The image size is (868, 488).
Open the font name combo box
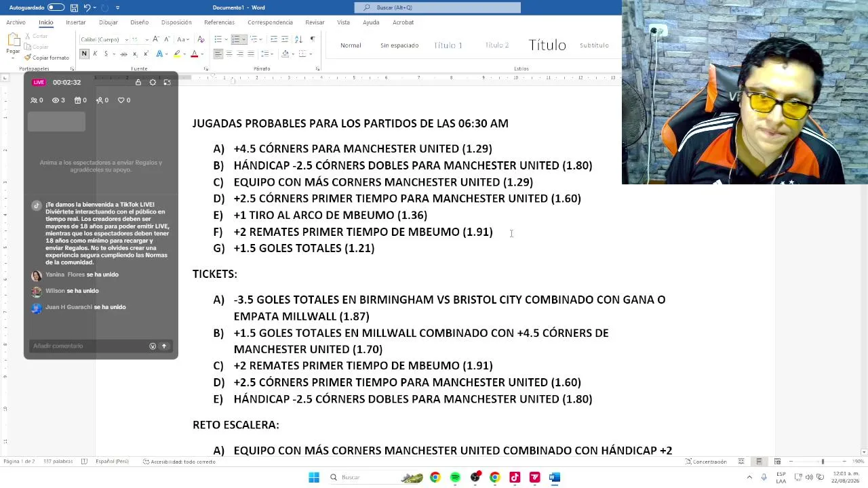104,39
